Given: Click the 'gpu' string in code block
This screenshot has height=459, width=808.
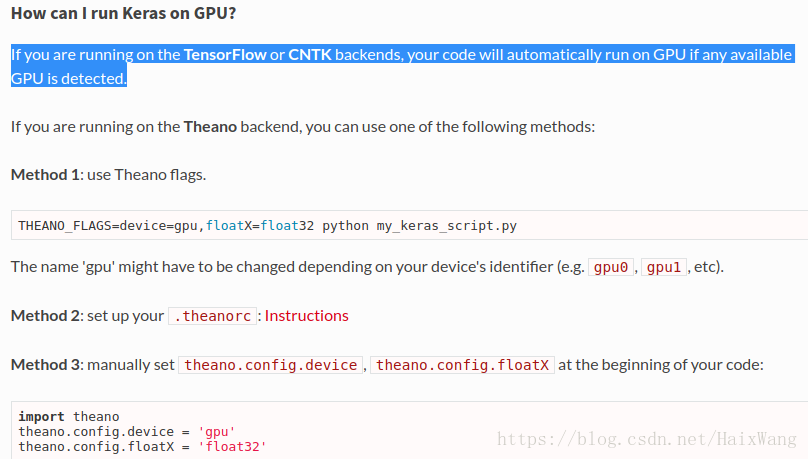Looking at the screenshot, I should click(x=216, y=431).
